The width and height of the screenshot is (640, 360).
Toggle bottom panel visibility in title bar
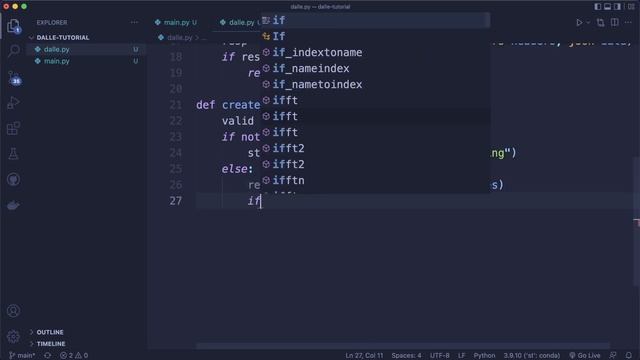tap(608, 7)
